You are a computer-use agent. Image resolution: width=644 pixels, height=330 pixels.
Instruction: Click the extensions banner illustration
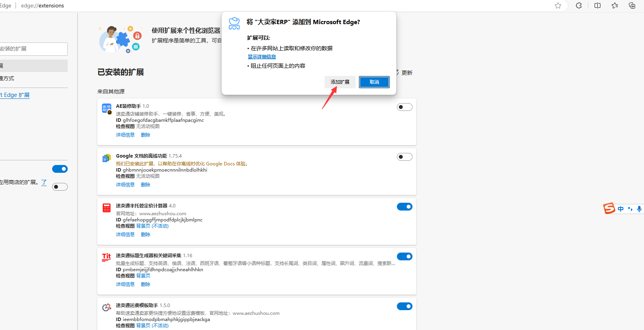[120, 40]
